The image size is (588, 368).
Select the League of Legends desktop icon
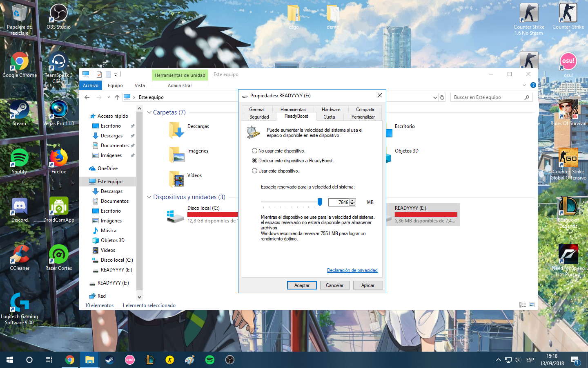pos(568,212)
